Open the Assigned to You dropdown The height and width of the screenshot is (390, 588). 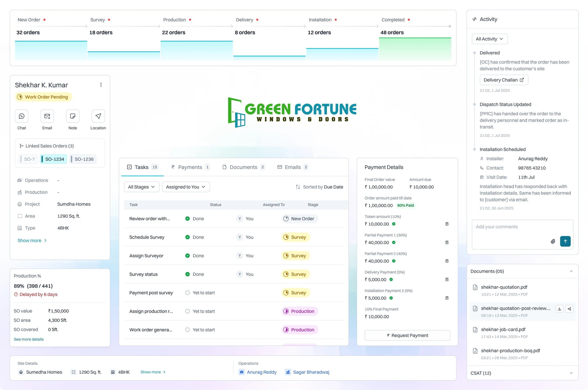[x=186, y=187]
